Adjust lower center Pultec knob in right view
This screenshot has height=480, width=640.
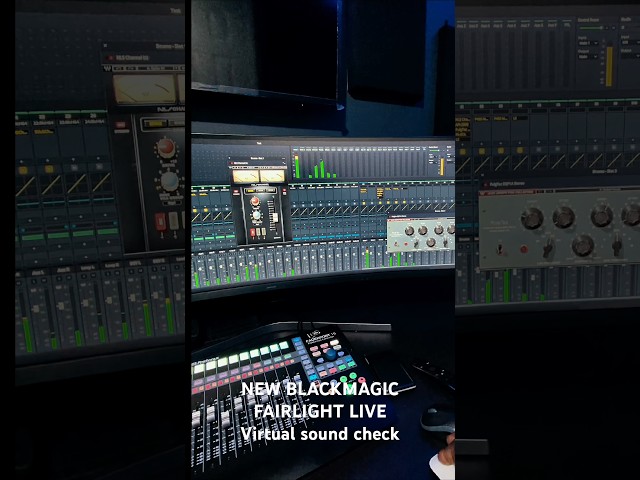coord(583,245)
